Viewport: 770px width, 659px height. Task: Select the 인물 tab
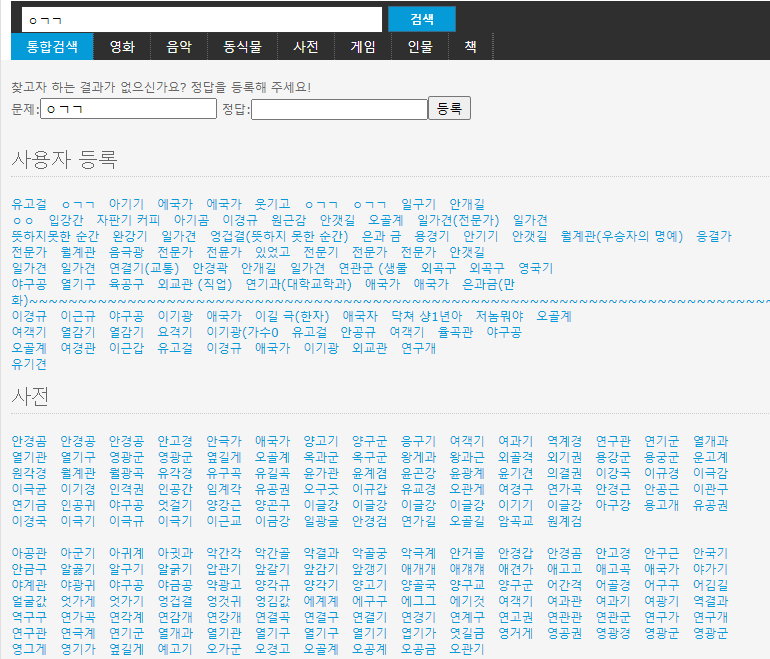point(419,47)
